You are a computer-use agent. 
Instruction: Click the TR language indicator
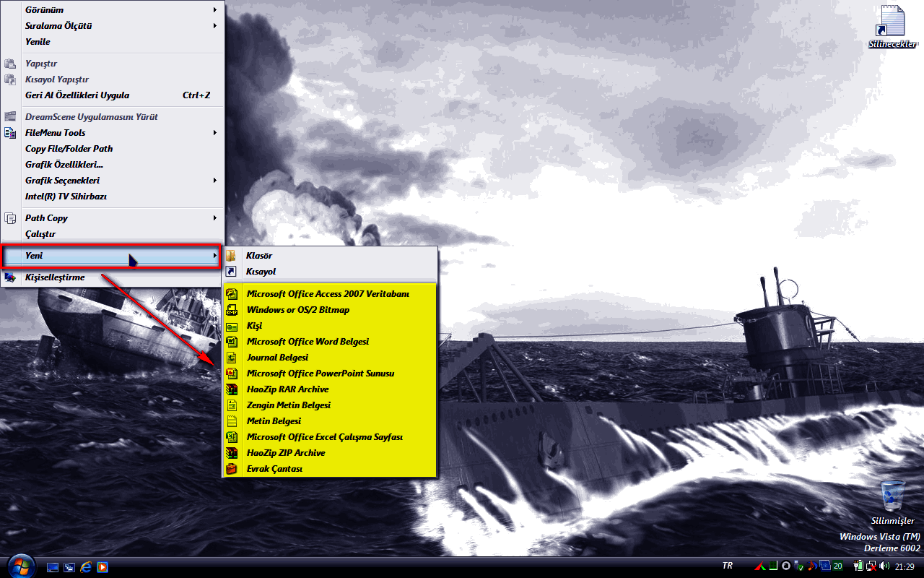coord(728,565)
